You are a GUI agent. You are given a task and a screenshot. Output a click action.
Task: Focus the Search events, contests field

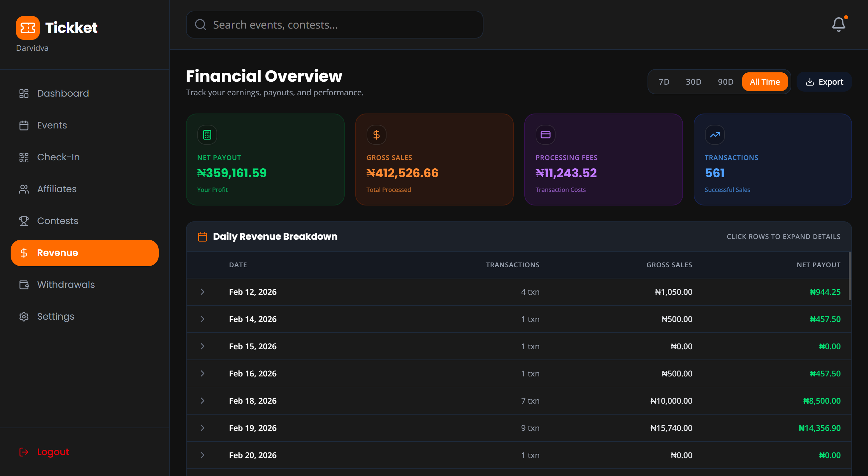point(335,25)
